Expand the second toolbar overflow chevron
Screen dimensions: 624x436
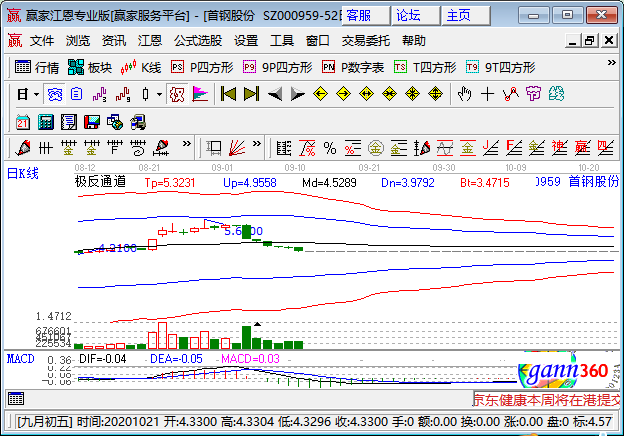pos(257,144)
